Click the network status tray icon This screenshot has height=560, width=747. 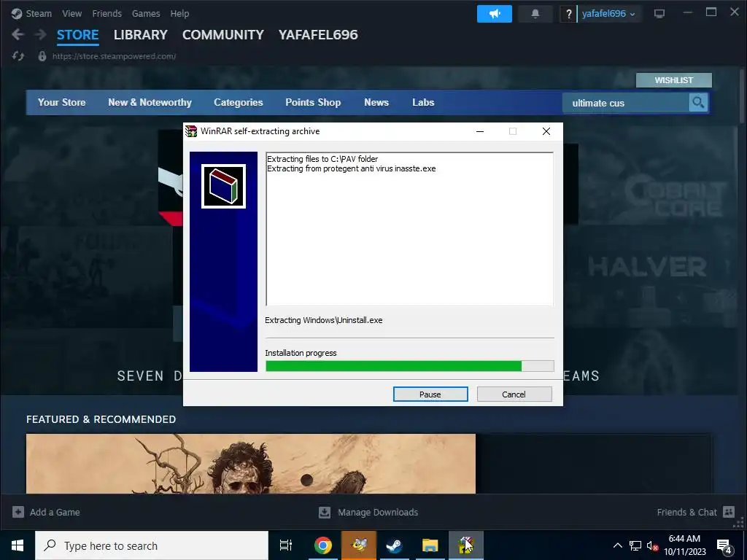coord(635,545)
